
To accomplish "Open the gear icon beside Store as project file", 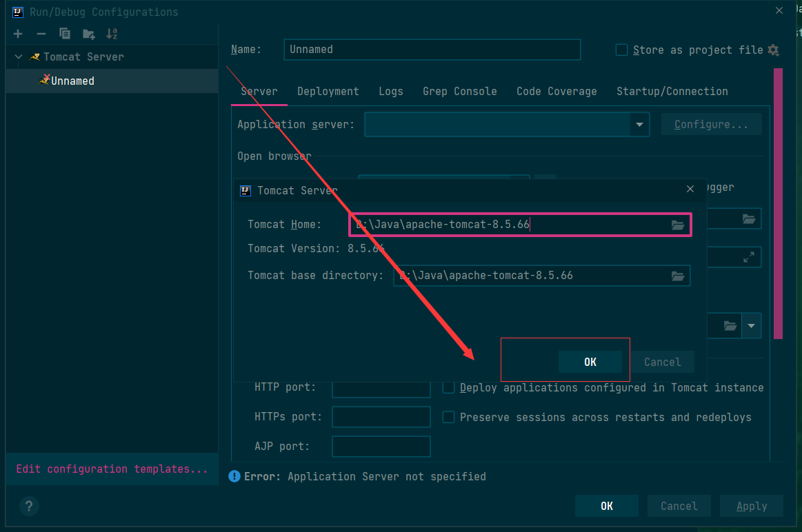I will point(773,50).
